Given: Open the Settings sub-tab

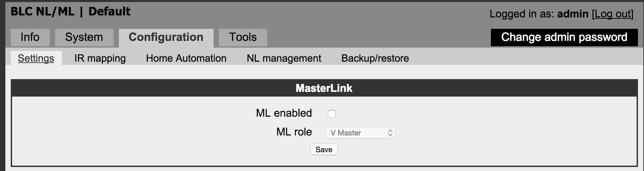Looking at the screenshot, I should [x=36, y=58].
